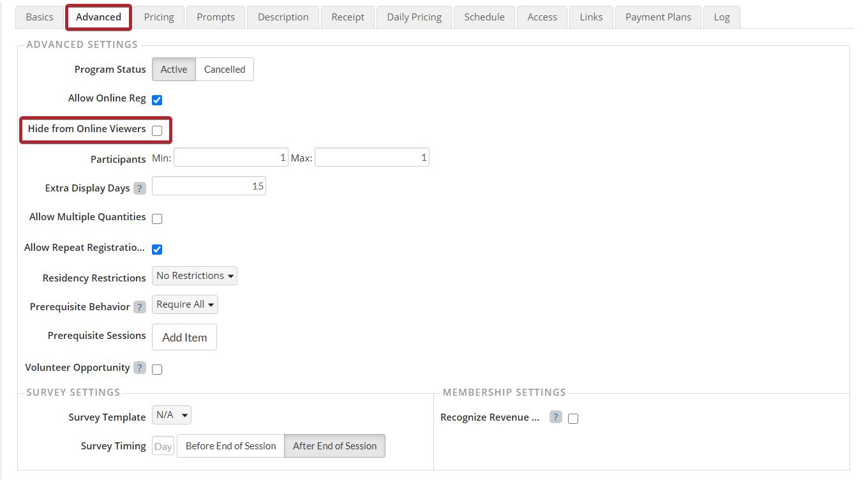The height and width of the screenshot is (487, 868).
Task: Tick the Recognize Revenue checkbox
Action: (573, 419)
